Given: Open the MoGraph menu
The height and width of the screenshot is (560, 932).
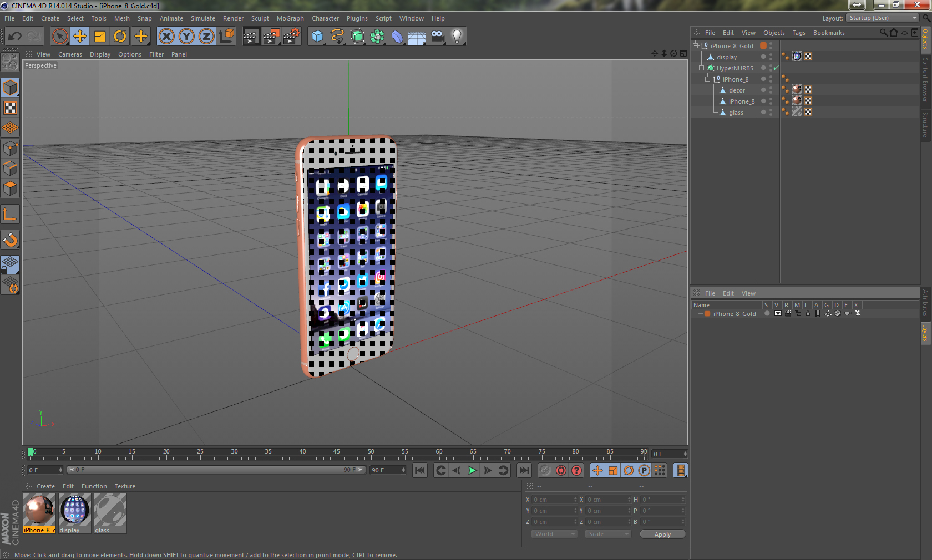Looking at the screenshot, I should 290,18.
